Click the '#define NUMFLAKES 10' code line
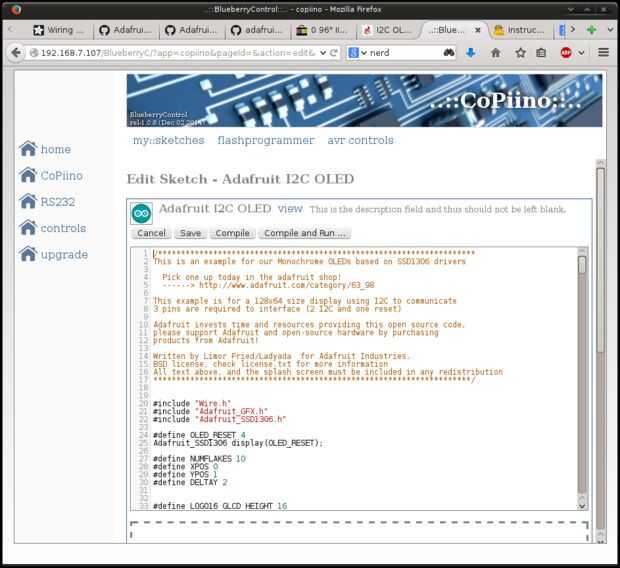This screenshot has height=568, width=620. [x=199, y=459]
